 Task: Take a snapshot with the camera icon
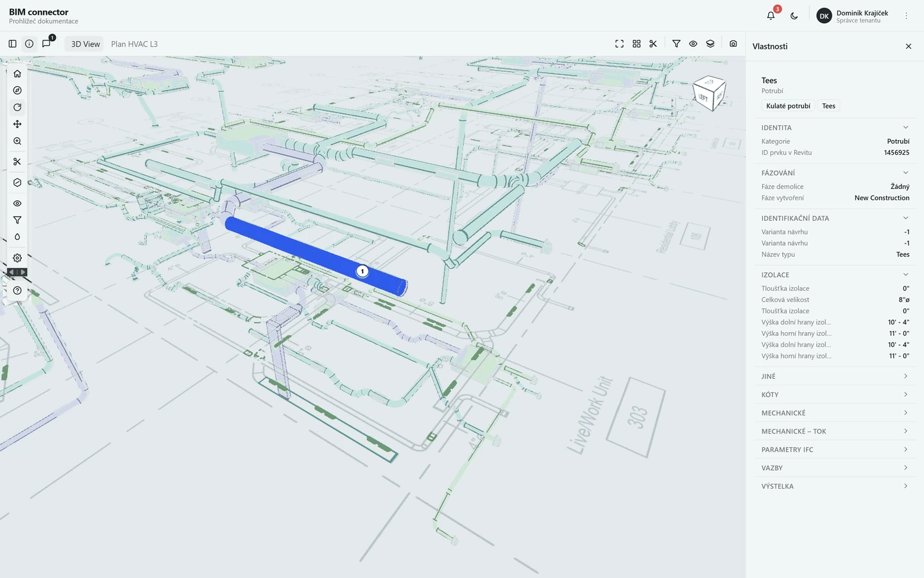733,44
